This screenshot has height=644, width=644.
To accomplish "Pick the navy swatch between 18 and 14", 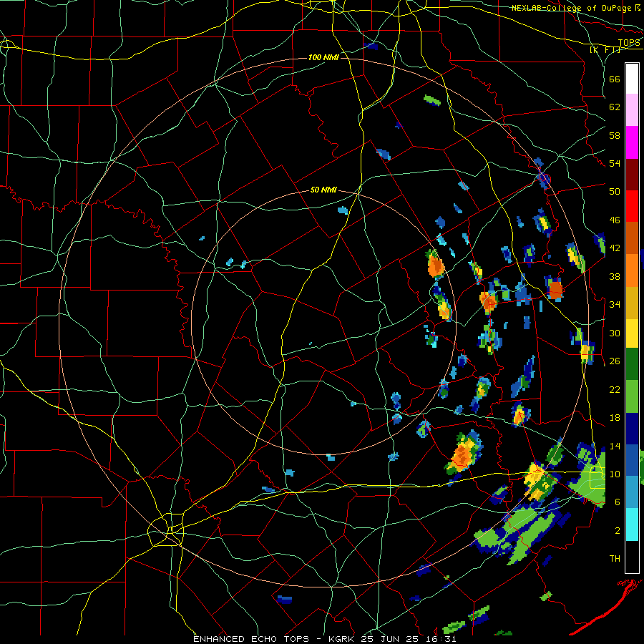I will pos(632,429).
